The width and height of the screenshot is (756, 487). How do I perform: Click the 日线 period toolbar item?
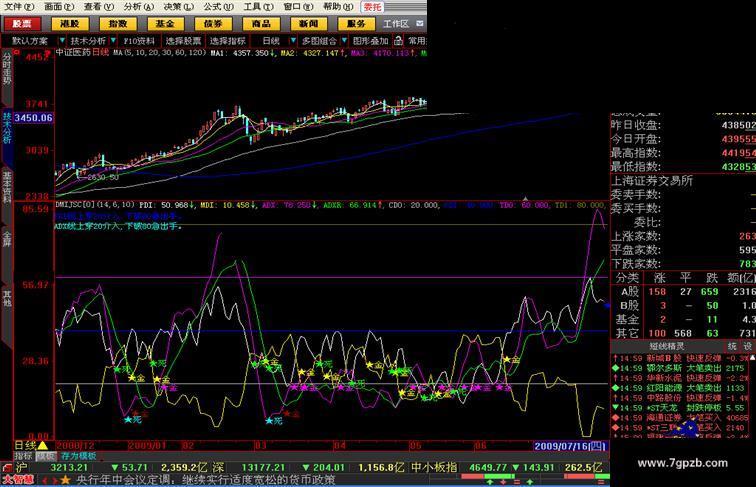point(271,41)
